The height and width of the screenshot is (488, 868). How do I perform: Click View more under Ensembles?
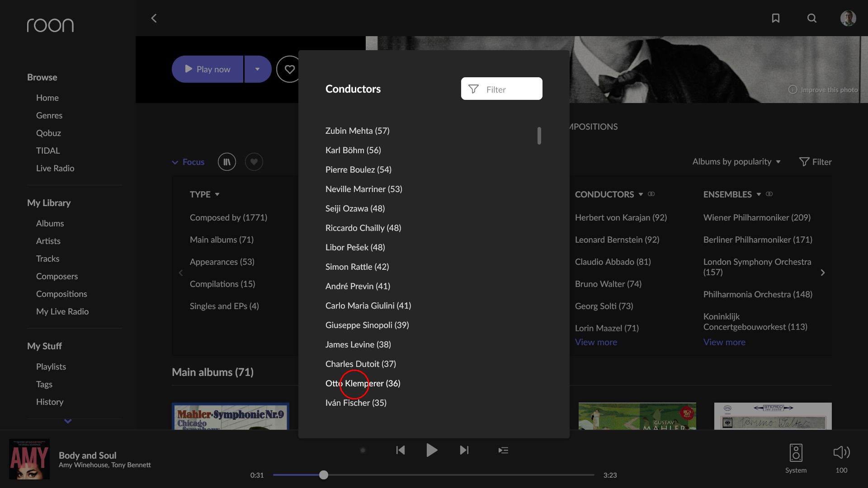pyautogui.click(x=724, y=342)
